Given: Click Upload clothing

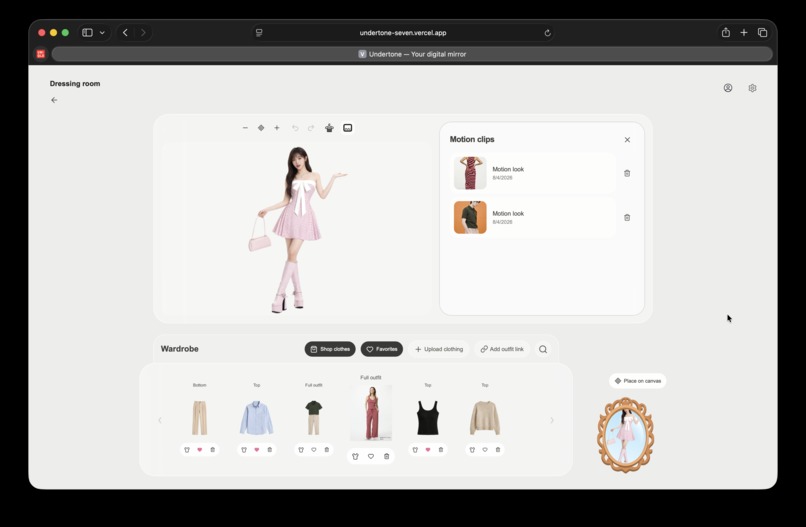Looking at the screenshot, I should 439,349.
